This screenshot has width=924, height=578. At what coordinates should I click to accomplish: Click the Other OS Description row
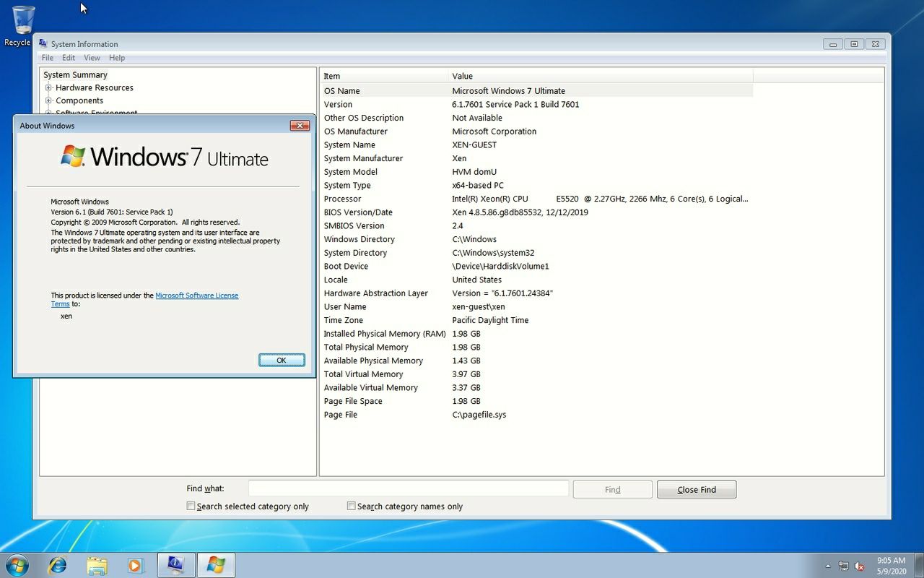pos(536,118)
